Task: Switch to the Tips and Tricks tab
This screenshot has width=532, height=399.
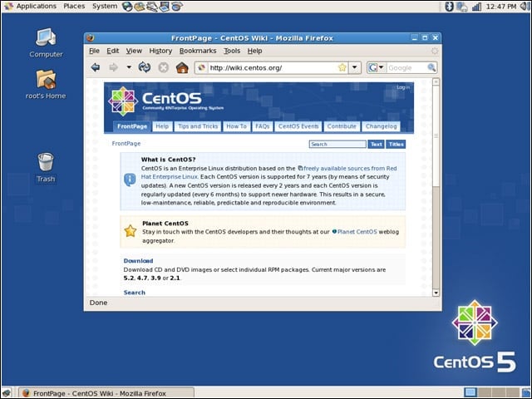Action: click(x=198, y=126)
